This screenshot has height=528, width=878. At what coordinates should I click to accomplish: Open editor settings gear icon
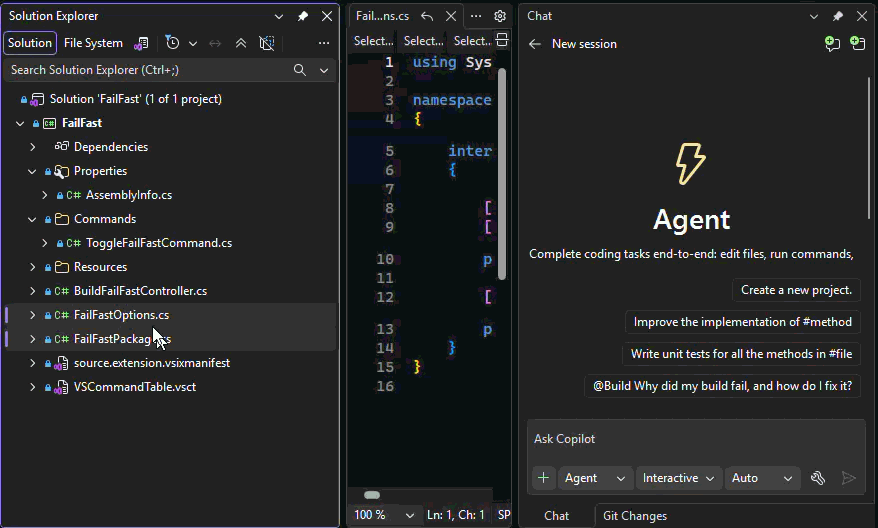click(500, 16)
